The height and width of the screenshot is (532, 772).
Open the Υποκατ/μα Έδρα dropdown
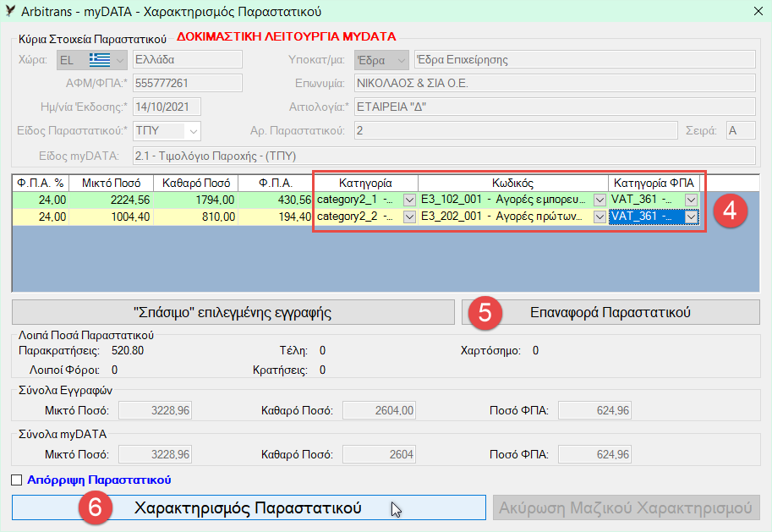click(x=402, y=60)
